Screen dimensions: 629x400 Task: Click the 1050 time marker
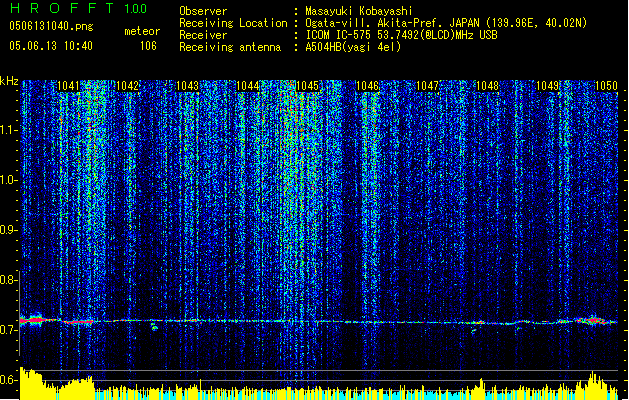point(606,86)
